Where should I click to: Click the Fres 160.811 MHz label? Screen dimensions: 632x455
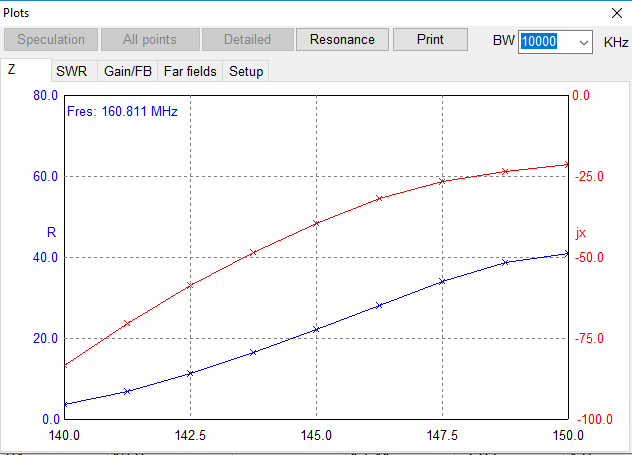tap(121, 112)
